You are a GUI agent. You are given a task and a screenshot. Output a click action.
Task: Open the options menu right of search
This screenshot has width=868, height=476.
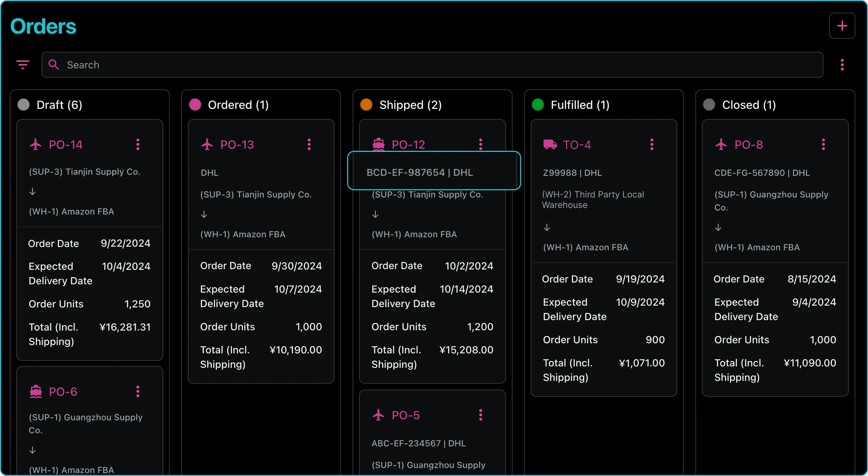click(842, 65)
